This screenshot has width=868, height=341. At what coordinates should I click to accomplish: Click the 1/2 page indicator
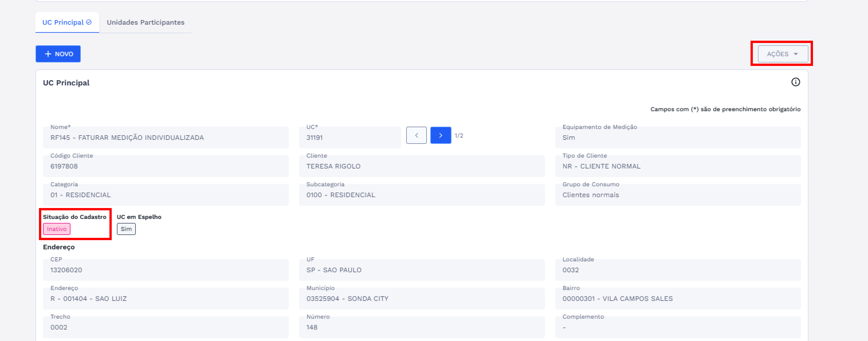[x=459, y=136]
